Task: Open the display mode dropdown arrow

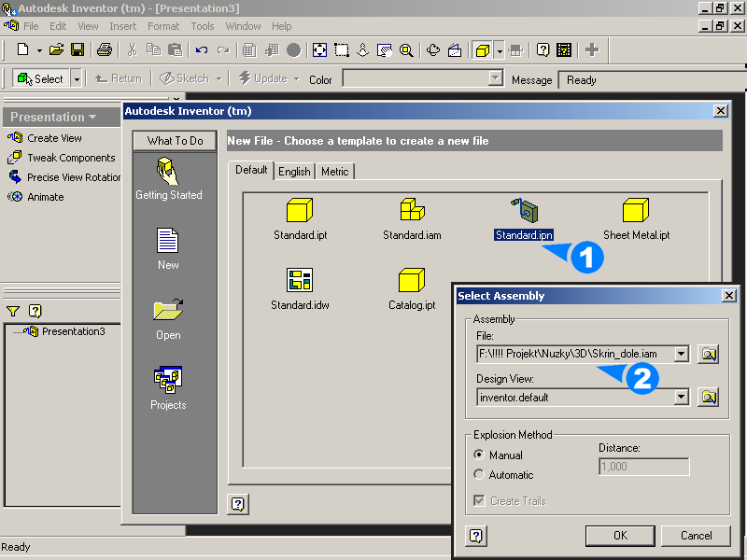Action: coord(500,50)
